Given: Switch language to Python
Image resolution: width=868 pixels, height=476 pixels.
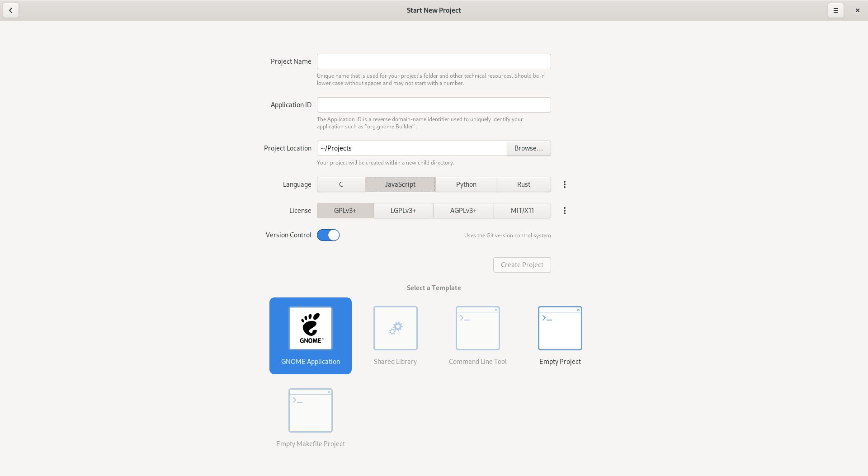Looking at the screenshot, I should pos(466,184).
